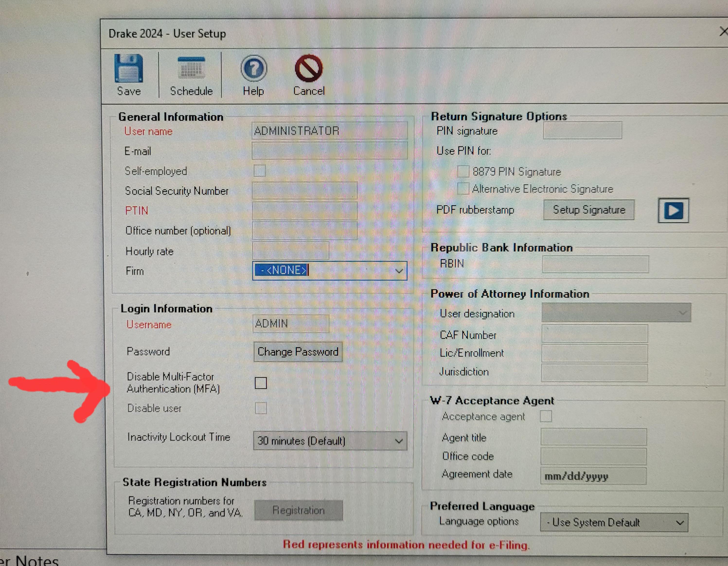Click the PTIN input field
Image resolution: width=728 pixels, height=566 pixels.
[x=305, y=210]
